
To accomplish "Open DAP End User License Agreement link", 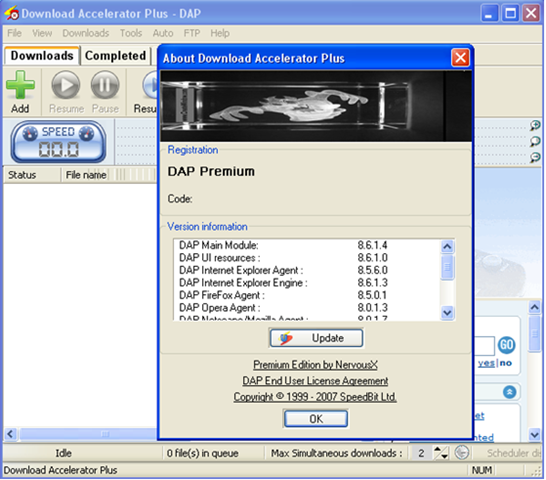I will (315, 381).
